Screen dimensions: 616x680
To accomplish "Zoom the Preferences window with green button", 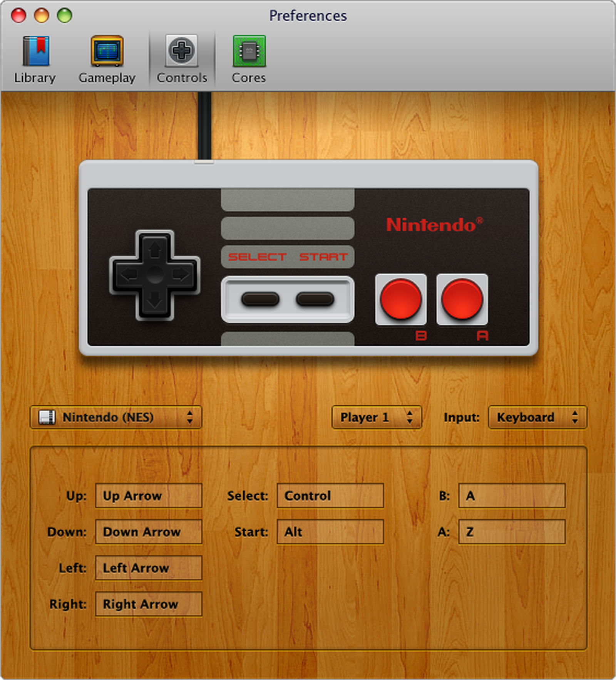I will pyautogui.click(x=65, y=15).
